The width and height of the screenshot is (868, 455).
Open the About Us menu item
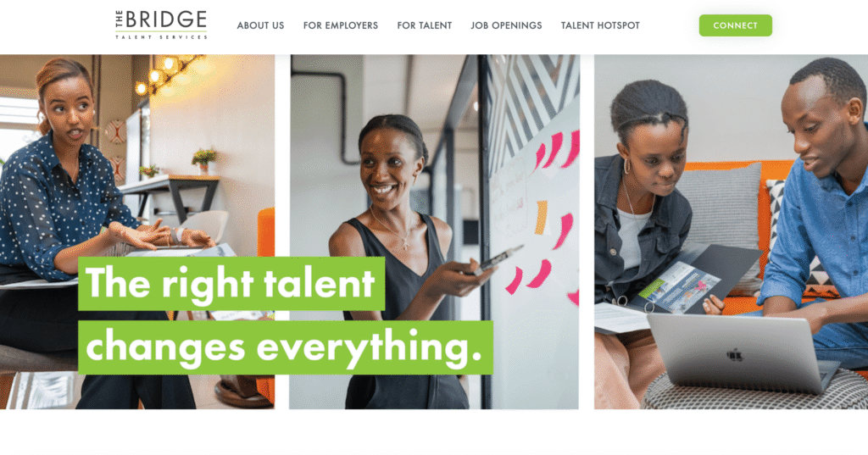click(x=260, y=25)
